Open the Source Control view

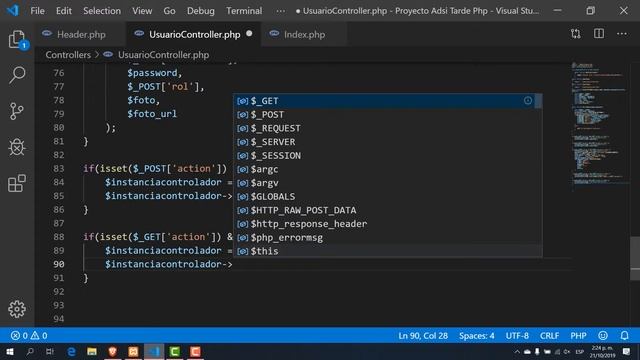coord(17,111)
